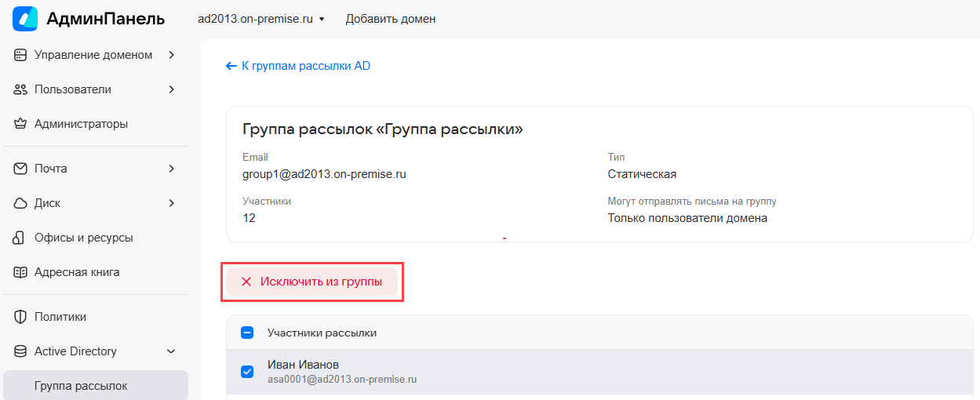Toggle the Участники рассылки select-all checkbox
This screenshot has height=400, width=980.
point(247,333)
